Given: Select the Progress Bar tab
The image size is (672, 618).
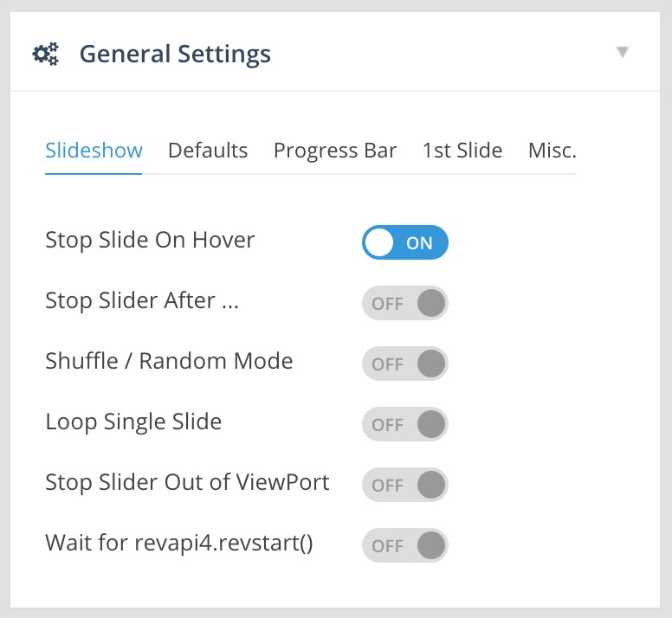Looking at the screenshot, I should coord(335,151).
